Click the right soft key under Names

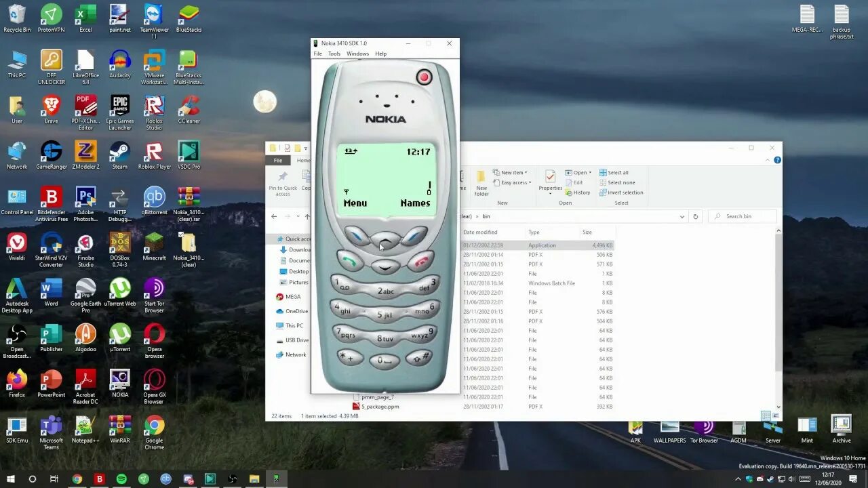413,235
